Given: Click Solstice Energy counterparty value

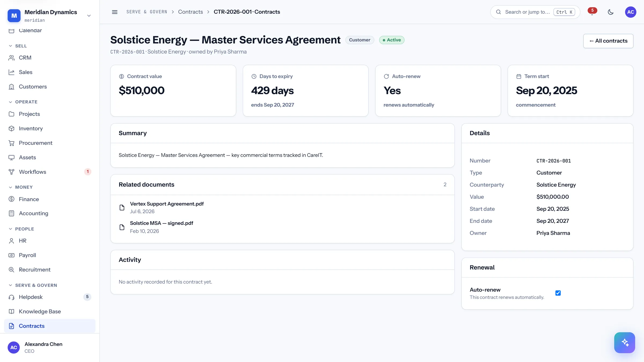Looking at the screenshot, I should pyautogui.click(x=556, y=185).
